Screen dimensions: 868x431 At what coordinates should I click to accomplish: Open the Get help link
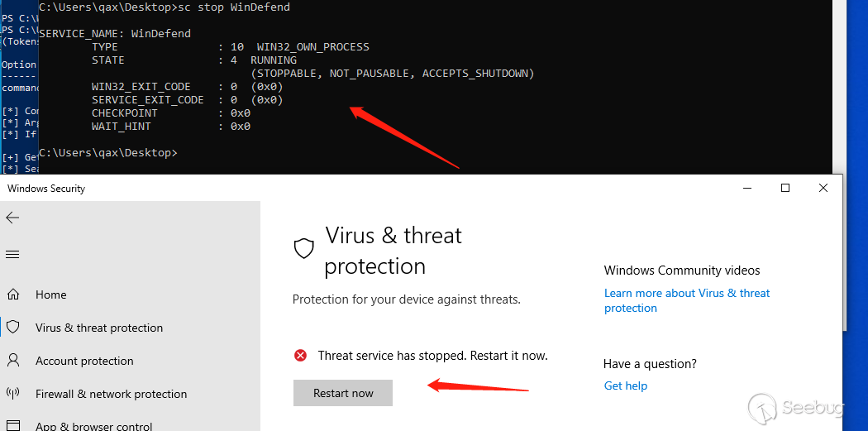(x=625, y=386)
